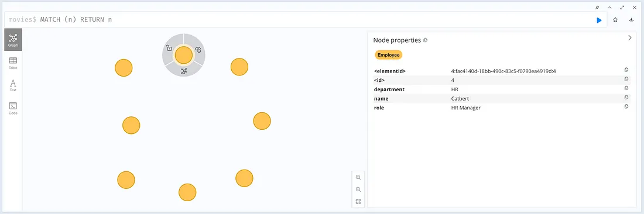Switch to Text view
This screenshot has height=214, width=644.
[x=13, y=85]
